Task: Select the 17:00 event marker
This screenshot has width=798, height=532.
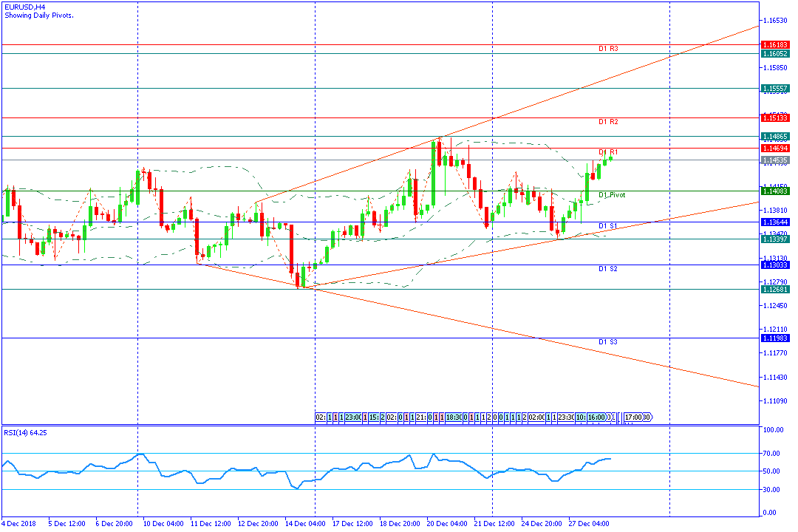Action: [x=638, y=417]
